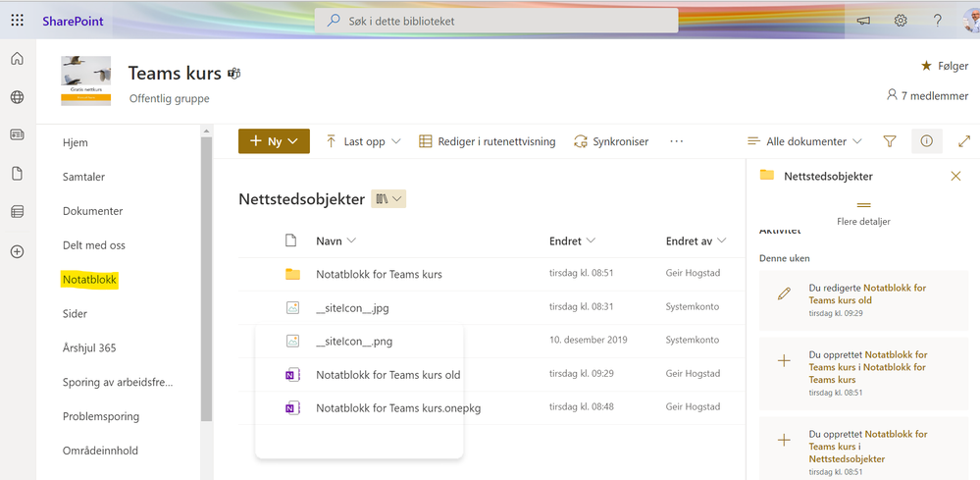Click the SharePoint home link

[74, 22]
